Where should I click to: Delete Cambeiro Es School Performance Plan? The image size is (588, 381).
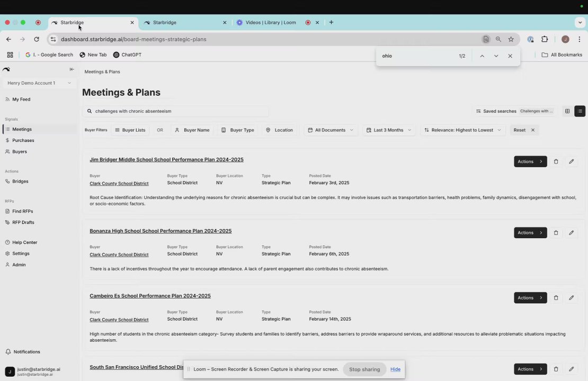(x=556, y=298)
